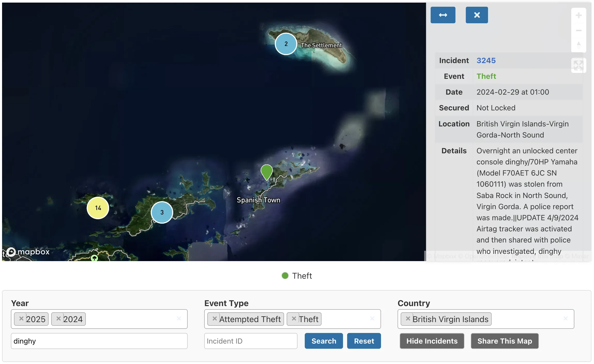This screenshot has width=594, height=364.
Task: Open the blue cluster marker labeled 3
Action: [x=162, y=212]
